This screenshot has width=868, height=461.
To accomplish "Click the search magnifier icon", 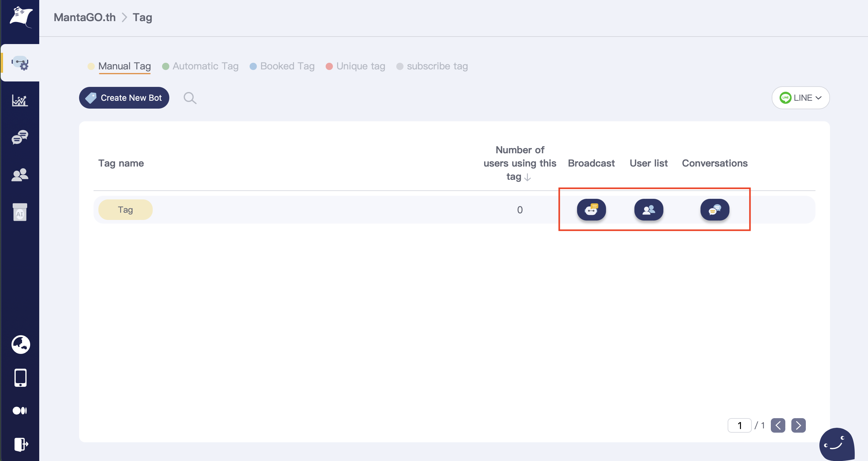I will [x=190, y=98].
